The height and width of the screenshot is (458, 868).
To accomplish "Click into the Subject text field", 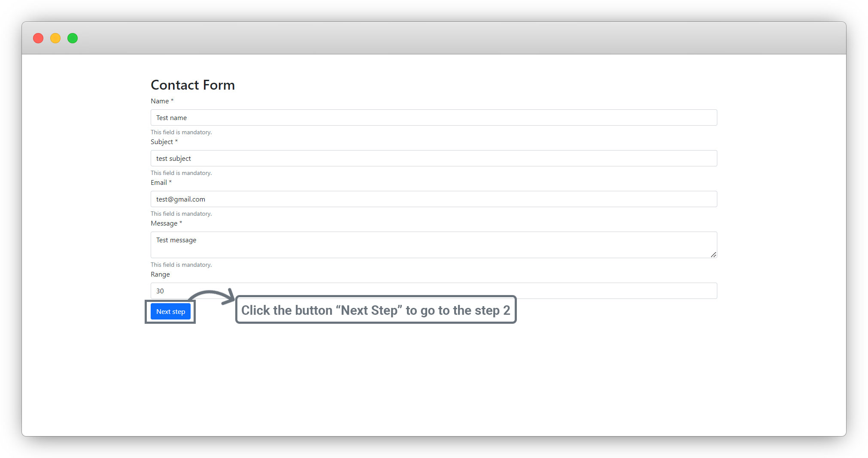I will pyautogui.click(x=434, y=158).
